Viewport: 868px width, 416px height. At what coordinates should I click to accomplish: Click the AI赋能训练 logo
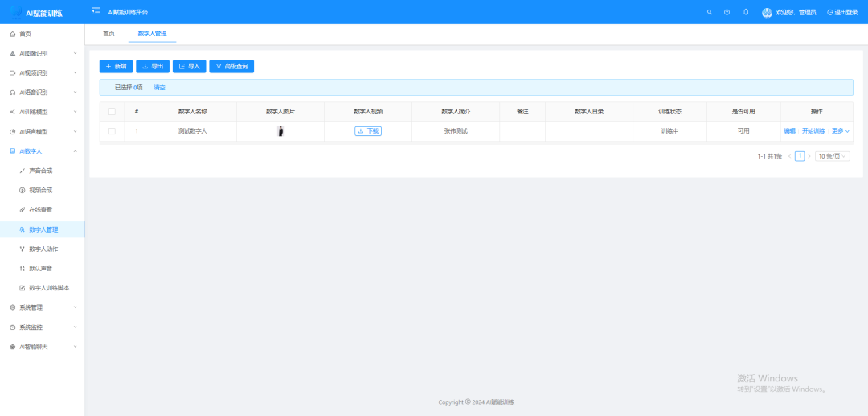point(36,13)
